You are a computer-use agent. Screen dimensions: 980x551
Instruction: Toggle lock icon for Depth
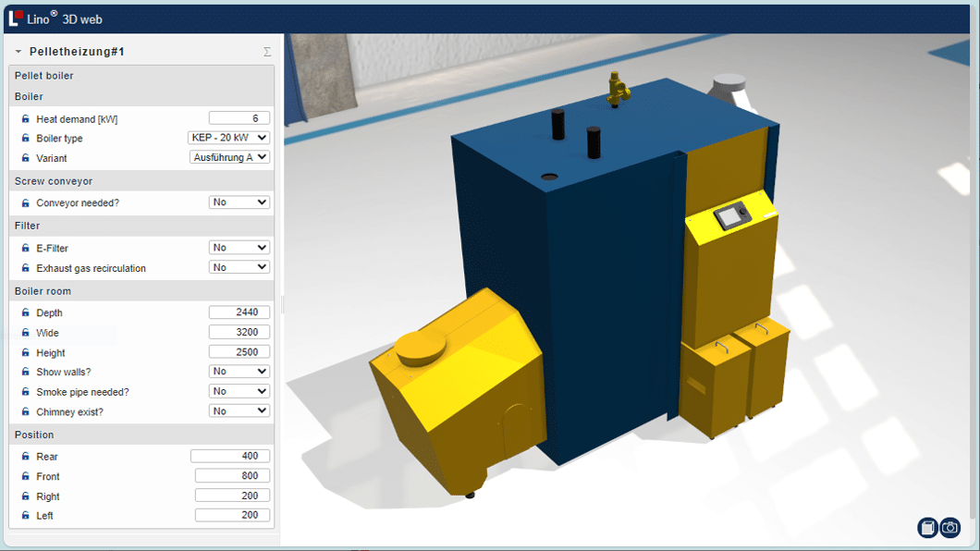[26, 312]
